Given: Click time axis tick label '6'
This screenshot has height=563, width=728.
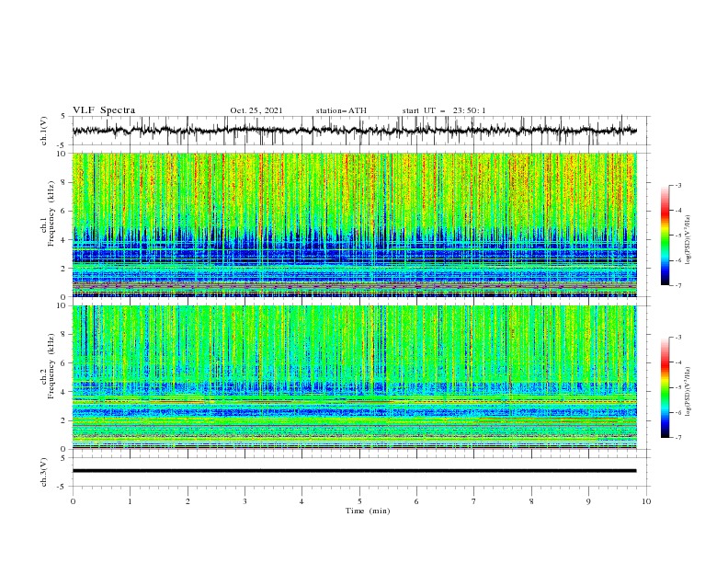Looking at the screenshot, I should [x=416, y=501].
